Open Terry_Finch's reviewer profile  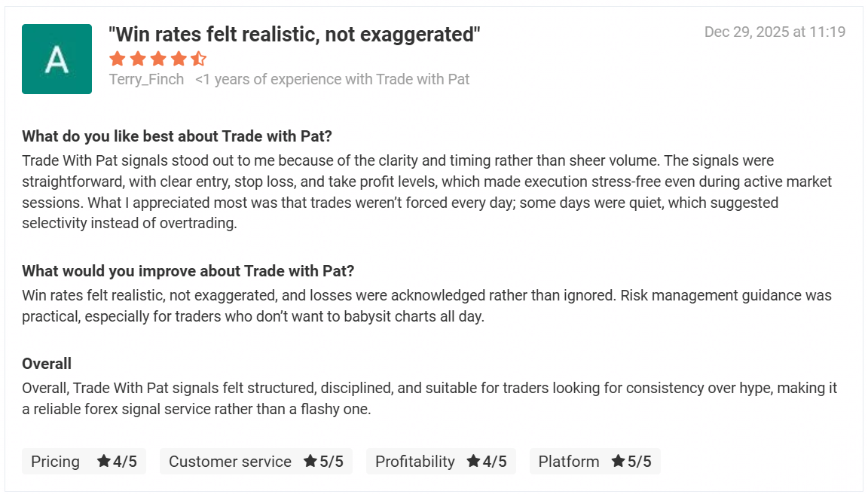(146, 79)
